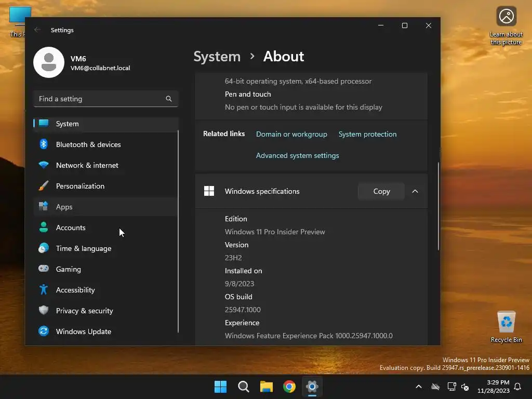Click the Personalization paintbrush icon
The height and width of the screenshot is (399, 532).
coord(44,185)
